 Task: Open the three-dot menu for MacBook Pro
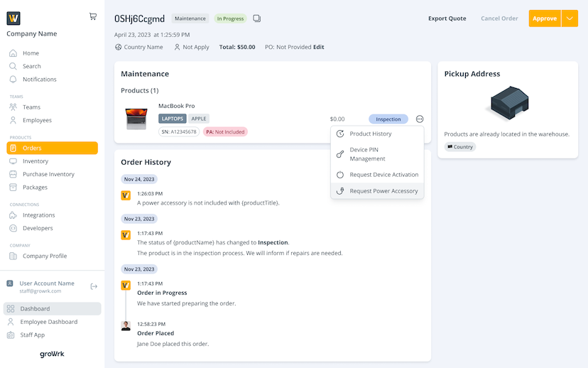click(420, 119)
